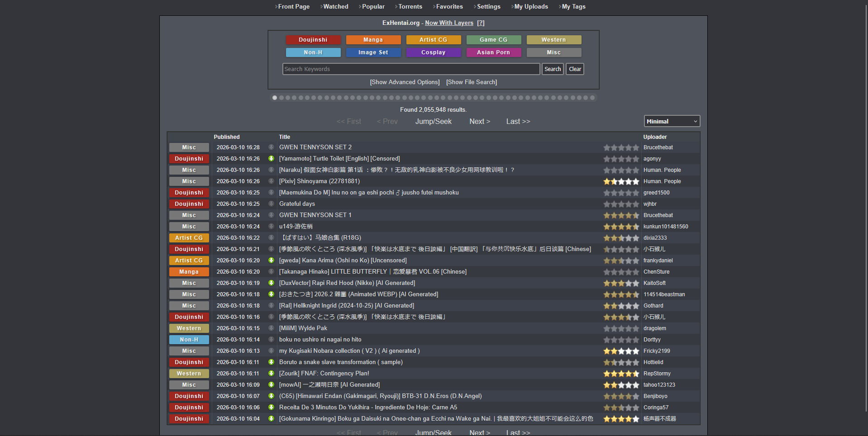The height and width of the screenshot is (436, 868).
Task: Click the grey torrent icon in Dorttyy's row
Action: [x=271, y=340]
